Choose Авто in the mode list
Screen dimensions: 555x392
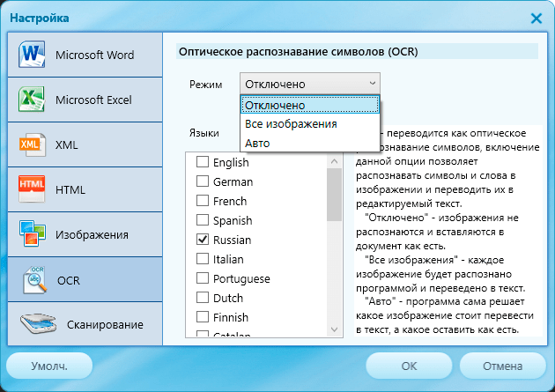tap(310, 143)
